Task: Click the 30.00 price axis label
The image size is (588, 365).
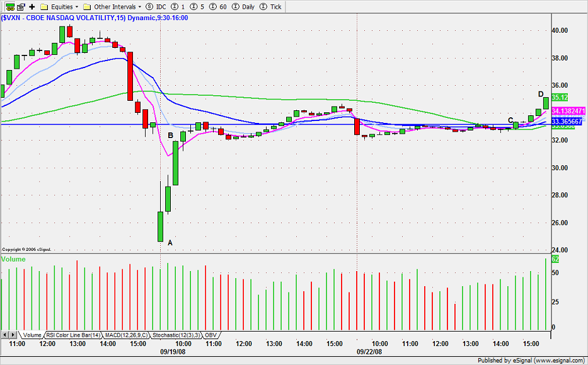Action: point(560,168)
